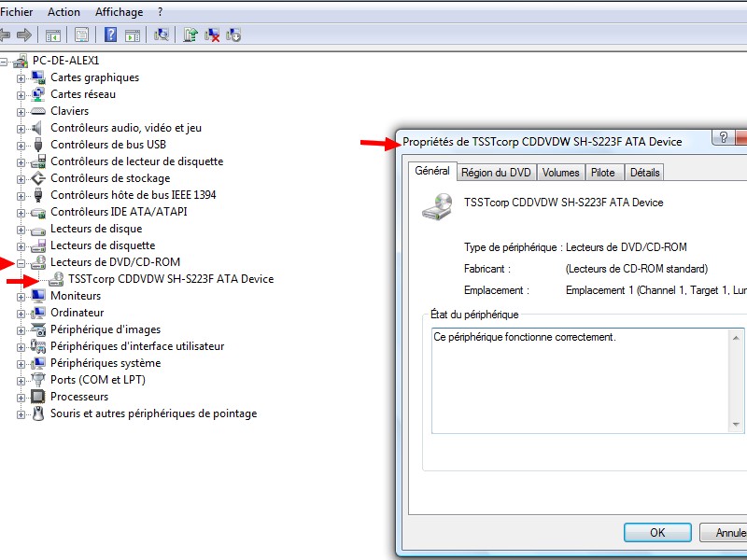The height and width of the screenshot is (560, 747).
Task: Collapse the Lecteurs de DVD/CD-ROM node
Action: pos(21,263)
